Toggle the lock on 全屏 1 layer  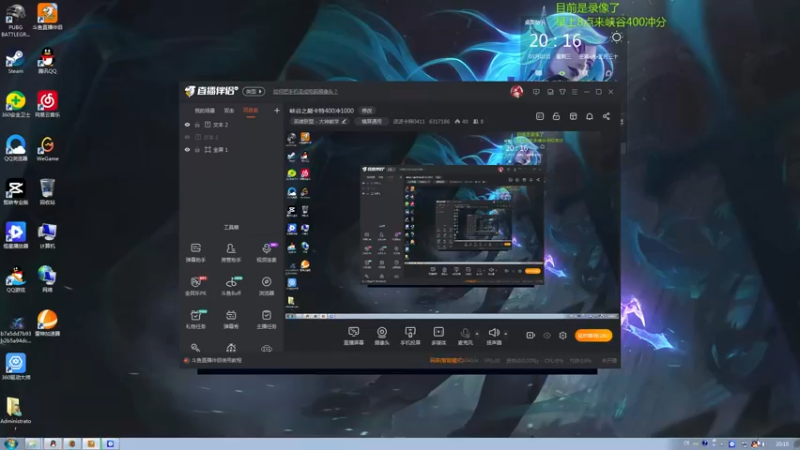197,150
